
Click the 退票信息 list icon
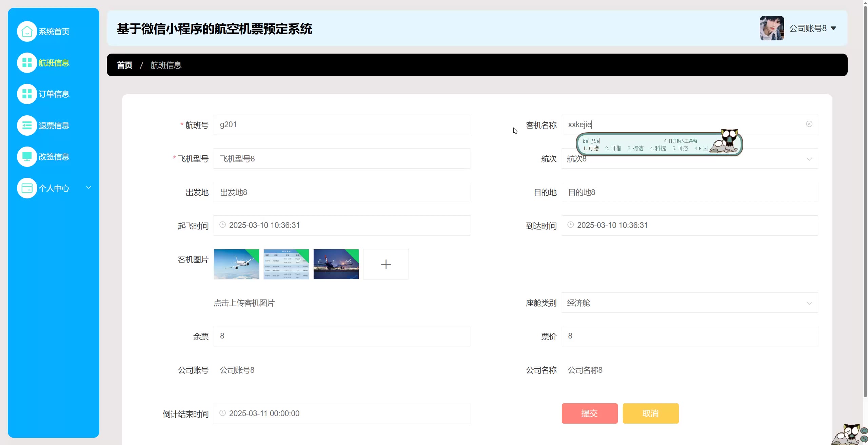27,125
